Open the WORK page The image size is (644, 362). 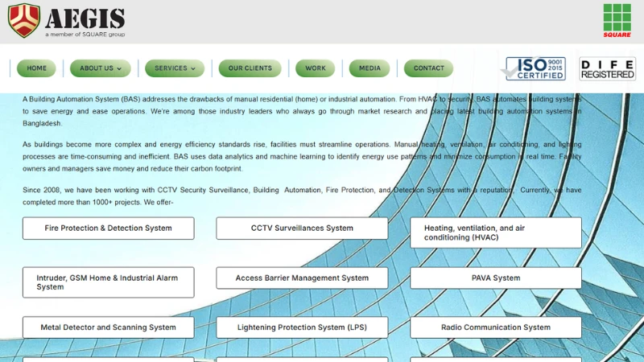315,68
